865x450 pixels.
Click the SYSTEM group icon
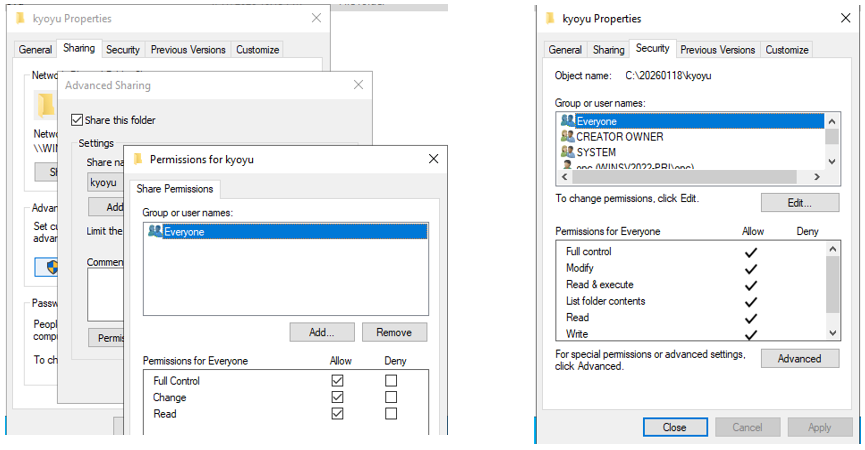pyautogui.click(x=567, y=152)
